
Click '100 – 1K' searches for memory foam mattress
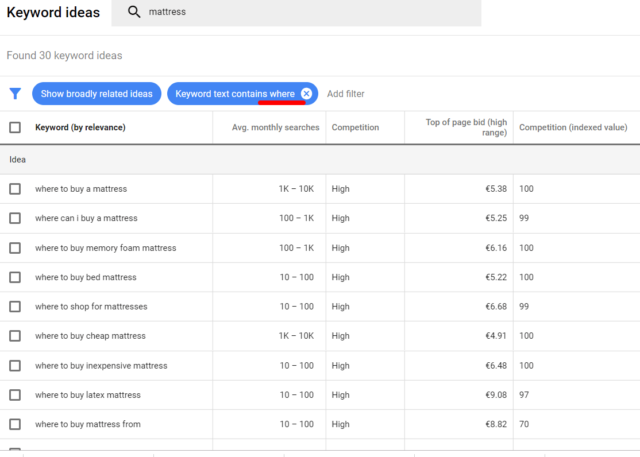click(296, 248)
